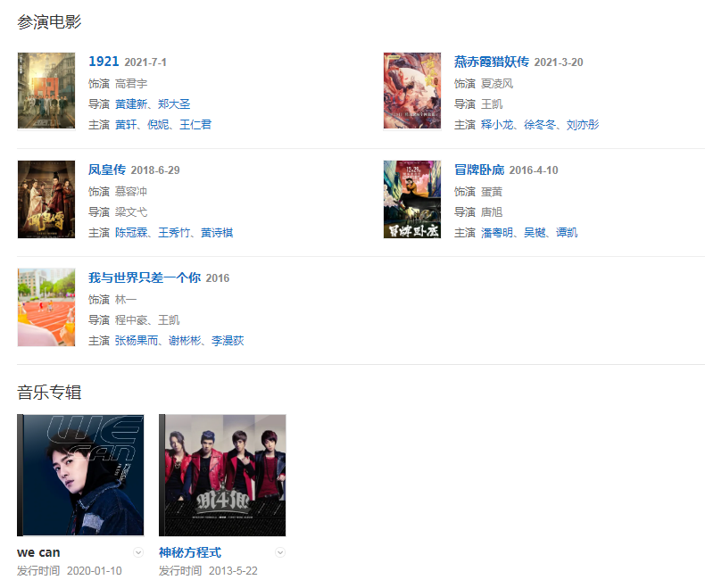Screen dimensions: 705x588
Task: Open actor 潘粤明's link
Action: [x=497, y=232]
